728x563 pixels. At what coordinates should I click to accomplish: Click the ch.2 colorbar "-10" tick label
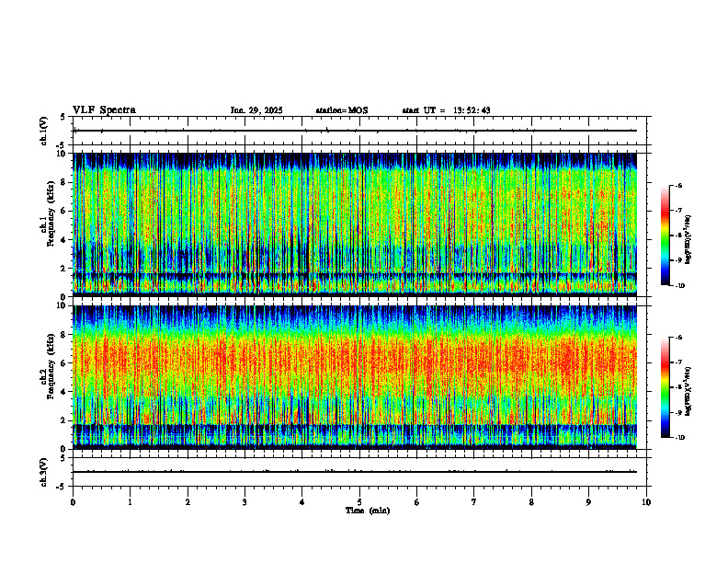(x=679, y=438)
